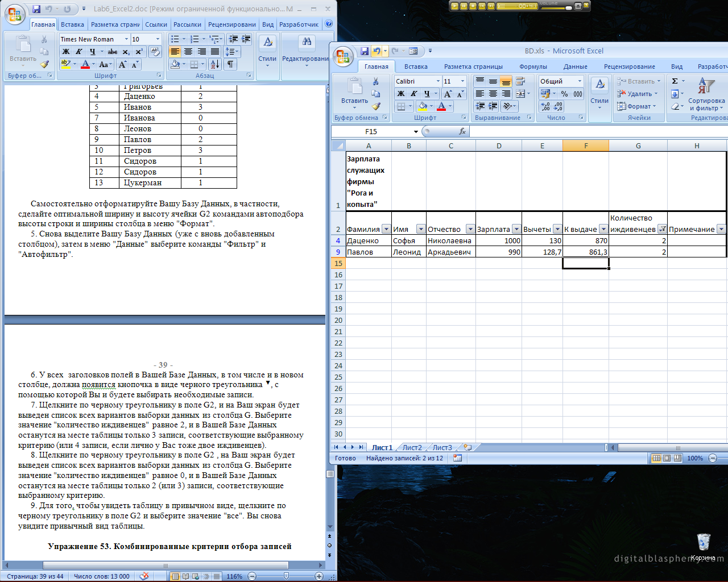This screenshot has height=582, width=728.
Task: Toggle Bold in Word font group
Action: (x=66, y=52)
